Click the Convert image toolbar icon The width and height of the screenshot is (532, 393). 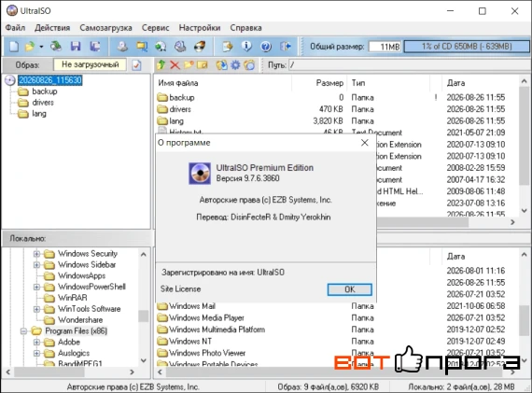pos(161,46)
